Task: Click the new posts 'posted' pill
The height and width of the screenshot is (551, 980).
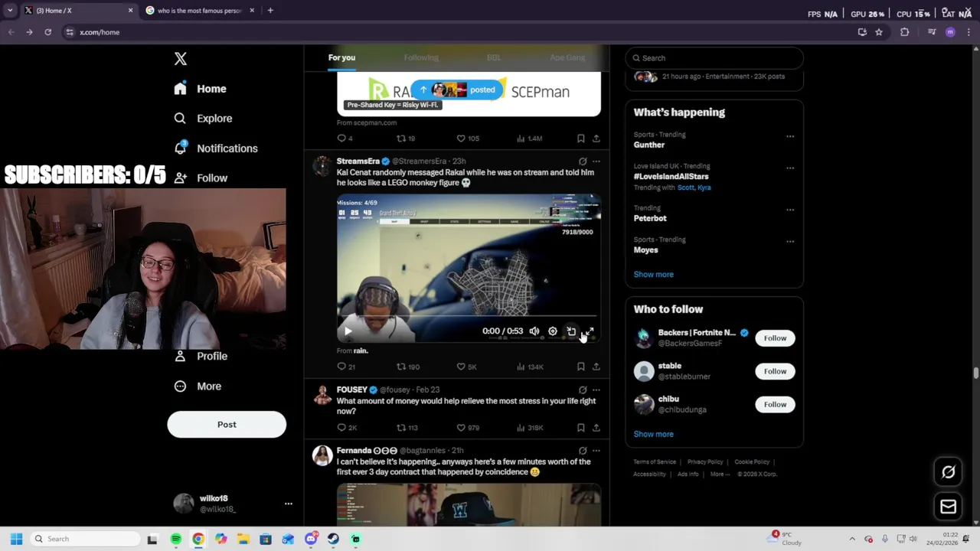Action: [458, 90]
